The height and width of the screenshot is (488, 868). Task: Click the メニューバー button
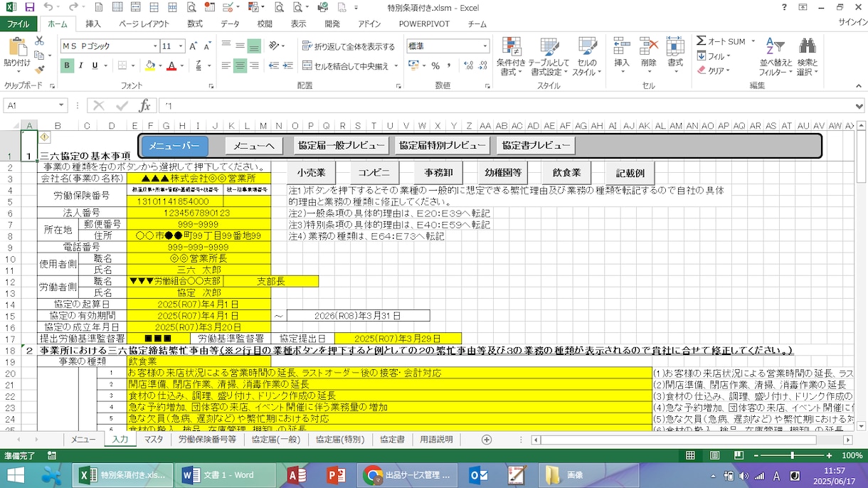click(174, 146)
